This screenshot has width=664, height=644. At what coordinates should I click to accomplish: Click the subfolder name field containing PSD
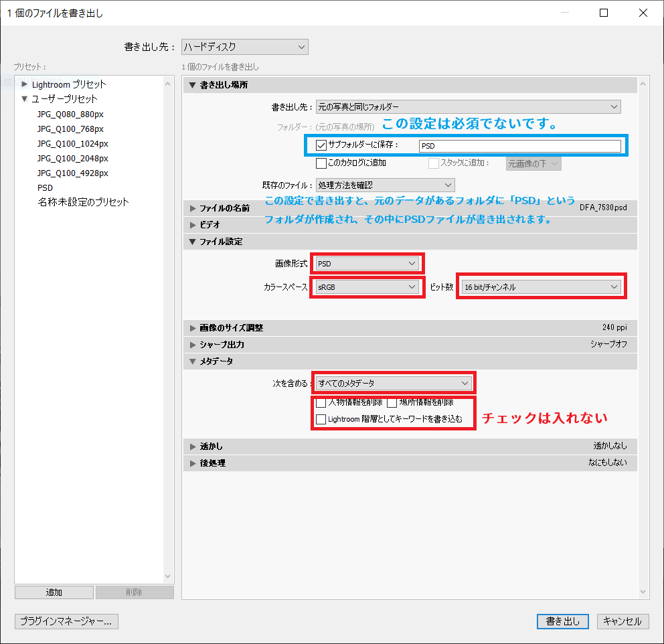519,146
